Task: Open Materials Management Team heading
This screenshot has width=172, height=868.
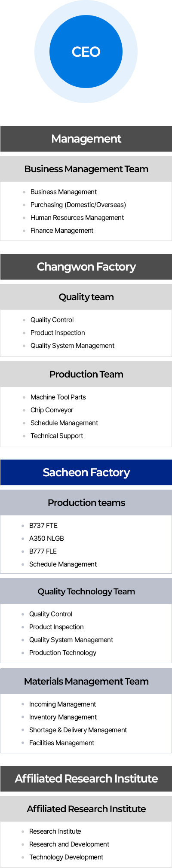Action: (x=86, y=681)
